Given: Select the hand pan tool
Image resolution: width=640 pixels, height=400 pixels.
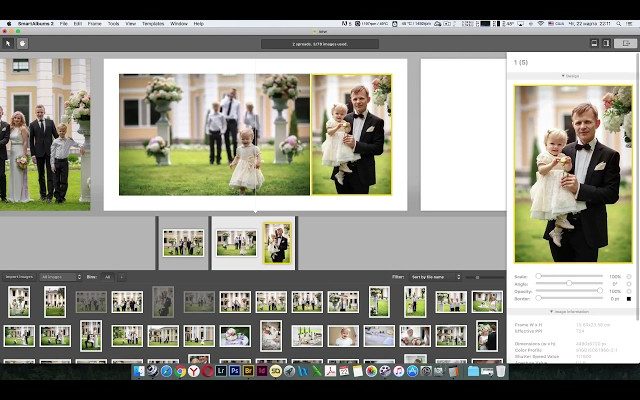Looking at the screenshot, I should (22, 43).
